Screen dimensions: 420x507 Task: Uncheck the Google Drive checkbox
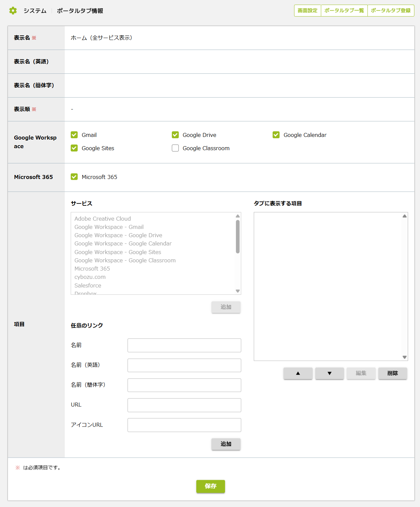pyautogui.click(x=175, y=135)
